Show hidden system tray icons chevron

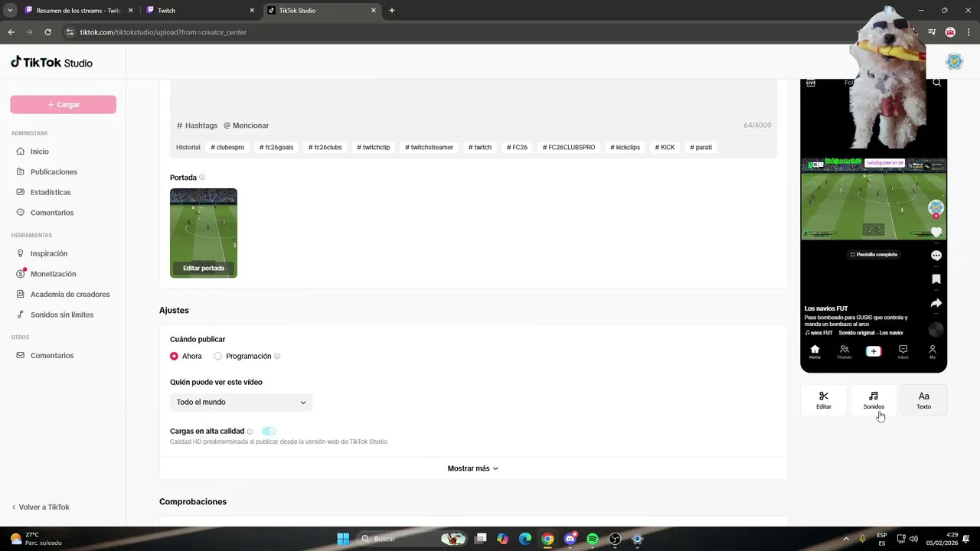846,539
